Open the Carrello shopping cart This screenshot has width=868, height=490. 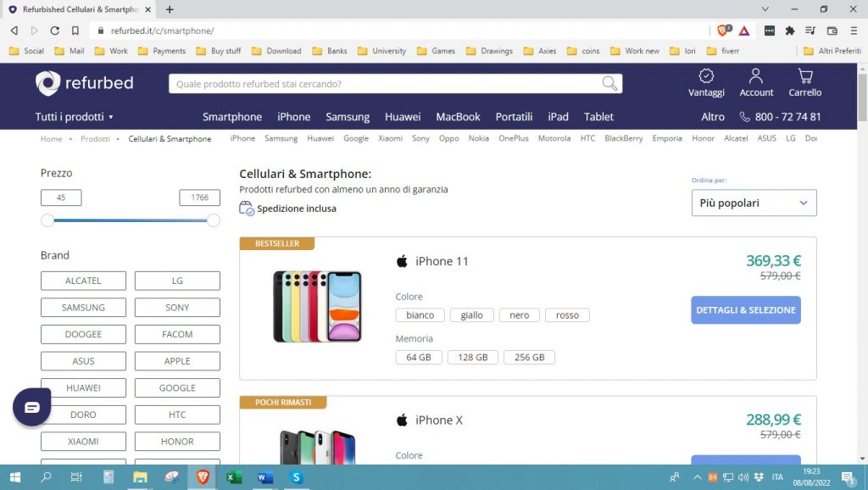point(805,76)
